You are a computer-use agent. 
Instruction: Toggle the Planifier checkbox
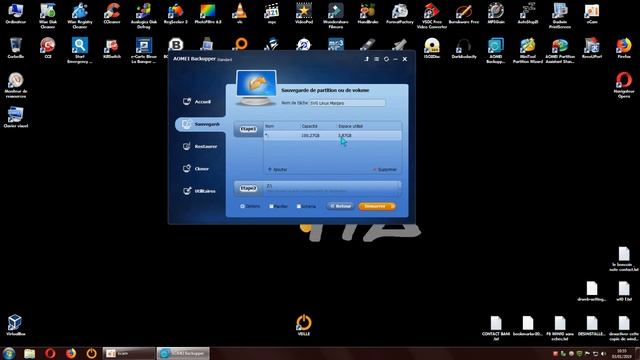click(271, 206)
